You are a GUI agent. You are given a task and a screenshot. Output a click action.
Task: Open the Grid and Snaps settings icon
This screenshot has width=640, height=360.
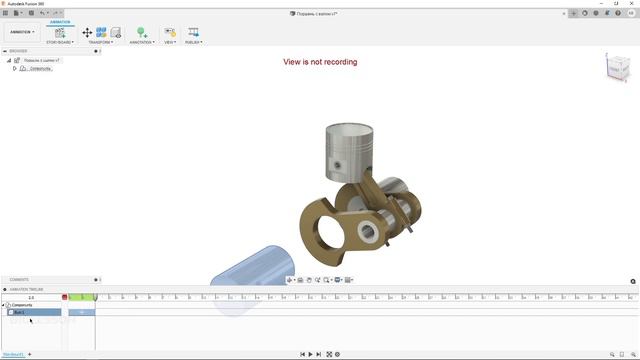click(x=349, y=280)
